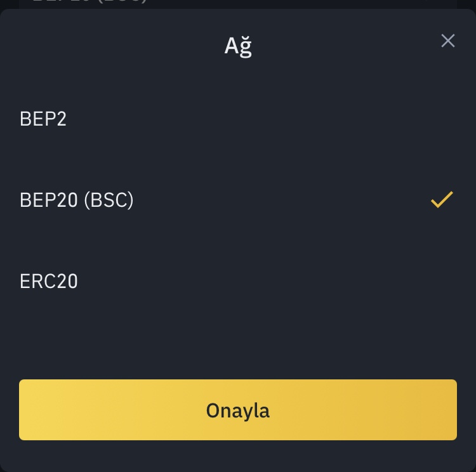Close the Ağ network selection sheet
This screenshot has width=476, height=472.
pyautogui.click(x=447, y=41)
